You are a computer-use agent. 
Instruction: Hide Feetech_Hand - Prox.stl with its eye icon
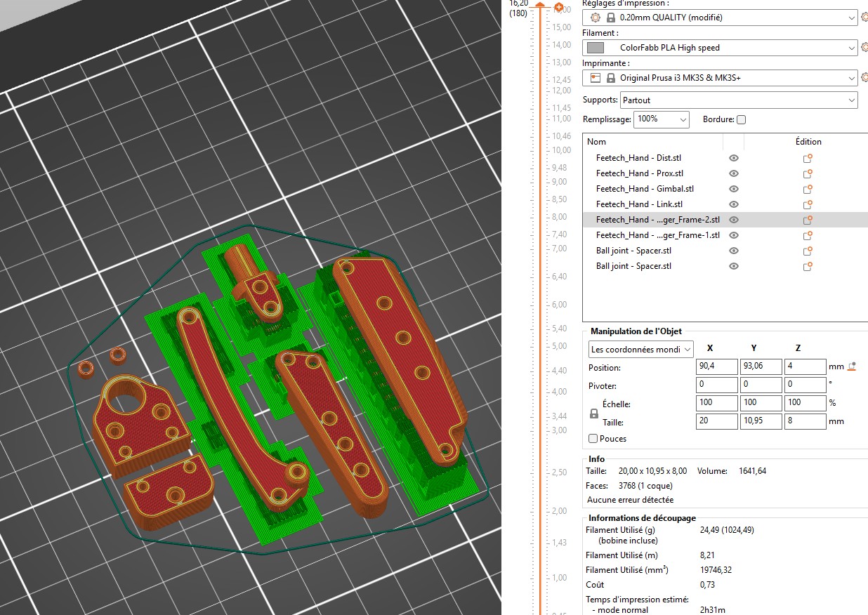pyautogui.click(x=734, y=173)
